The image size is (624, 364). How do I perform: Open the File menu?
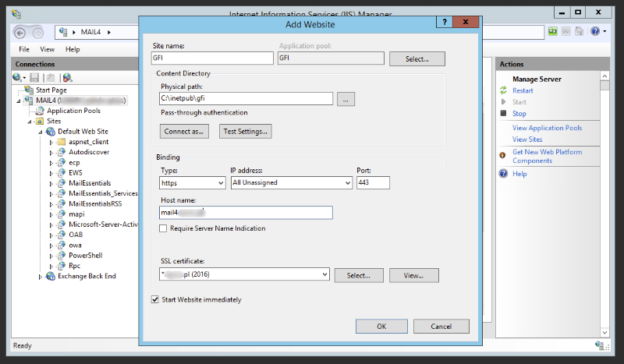(x=24, y=49)
